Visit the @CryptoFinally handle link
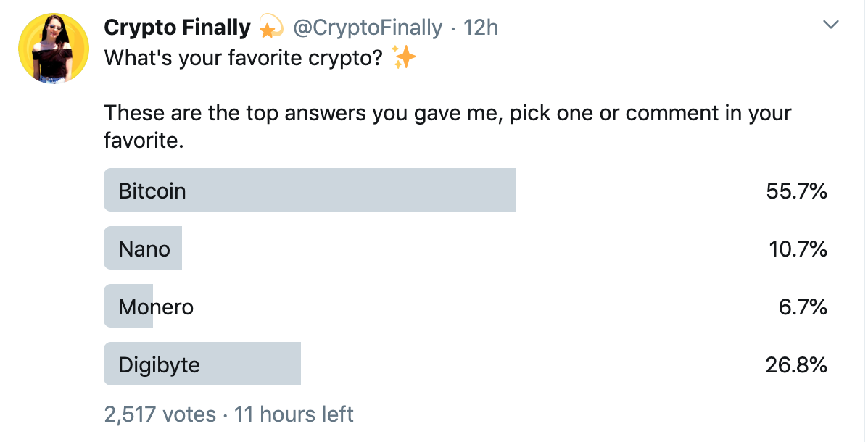The image size is (868, 442). click(x=367, y=28)
